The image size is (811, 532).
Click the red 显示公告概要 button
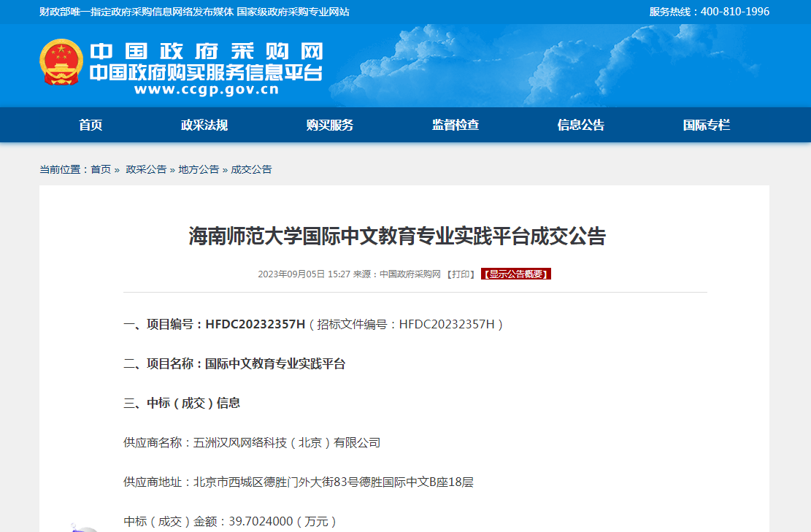pyautogui.click(x=515, y=274)
